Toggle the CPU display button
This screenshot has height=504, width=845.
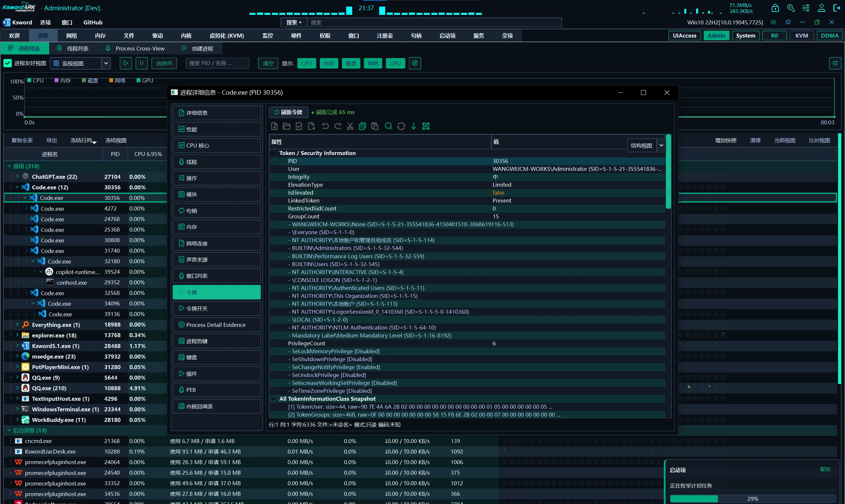tap(306, 63)
